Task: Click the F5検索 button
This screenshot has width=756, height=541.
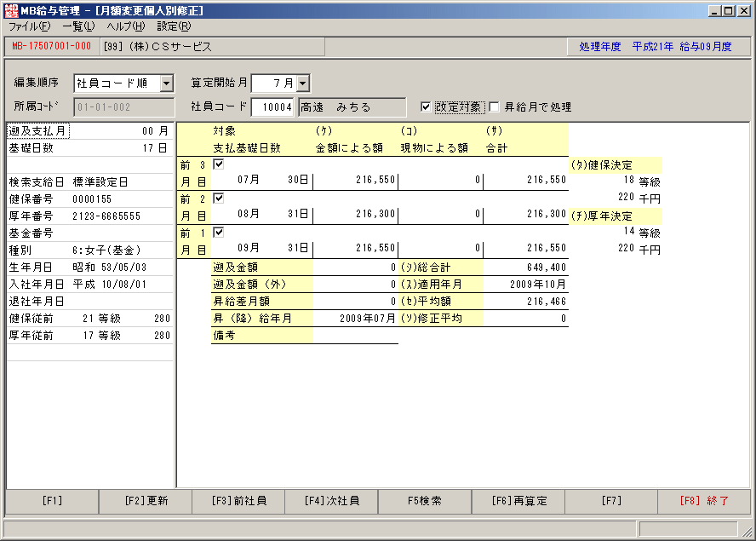Action: pyautogui.click(x=425, y=501)
